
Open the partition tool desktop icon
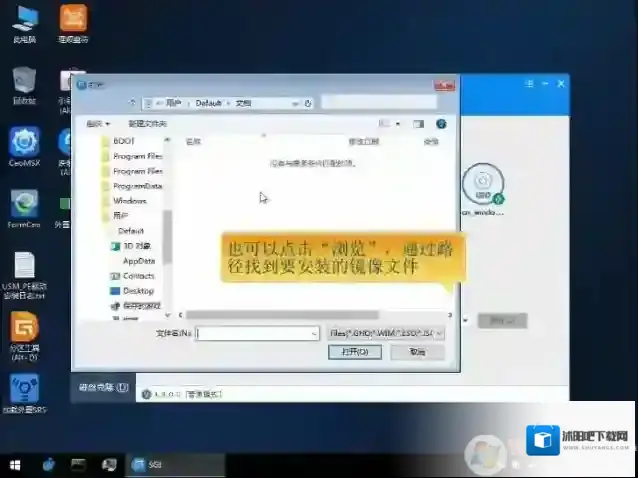click(24, 329)
